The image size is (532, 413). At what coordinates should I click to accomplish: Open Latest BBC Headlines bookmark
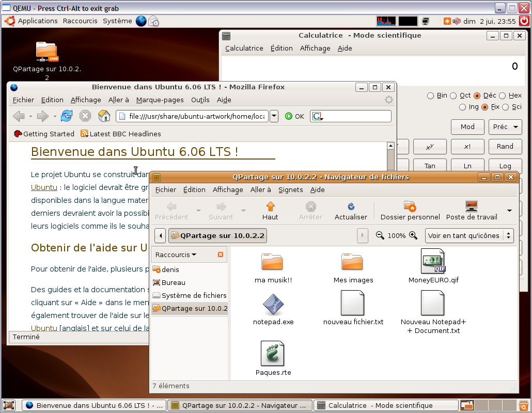(121, 134)
